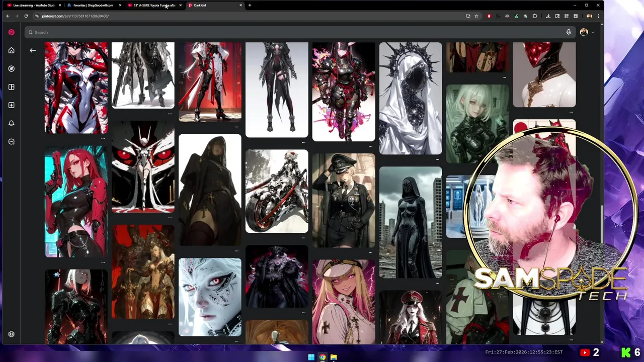Open the black veiled figure in ruined city pin
Screen dimensions: 644x362
pos(411,222)
